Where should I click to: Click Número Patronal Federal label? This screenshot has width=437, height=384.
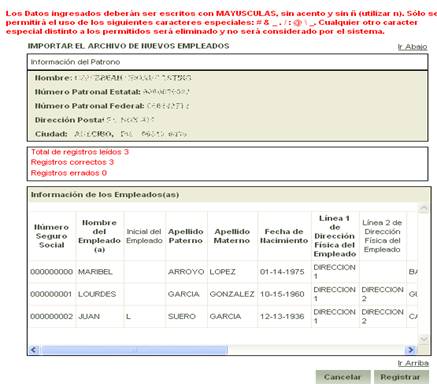(90, 106)
